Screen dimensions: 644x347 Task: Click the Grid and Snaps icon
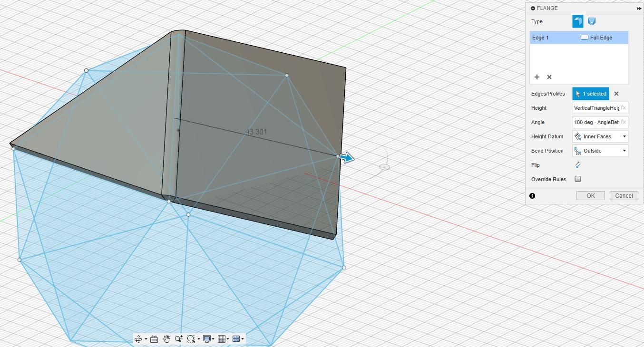click(x=221, y=339)
